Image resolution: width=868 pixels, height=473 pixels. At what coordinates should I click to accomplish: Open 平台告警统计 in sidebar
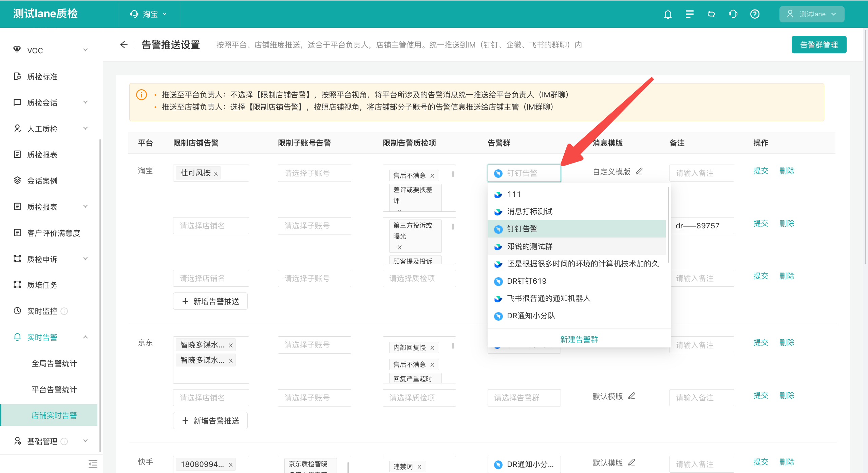(54, 390)
